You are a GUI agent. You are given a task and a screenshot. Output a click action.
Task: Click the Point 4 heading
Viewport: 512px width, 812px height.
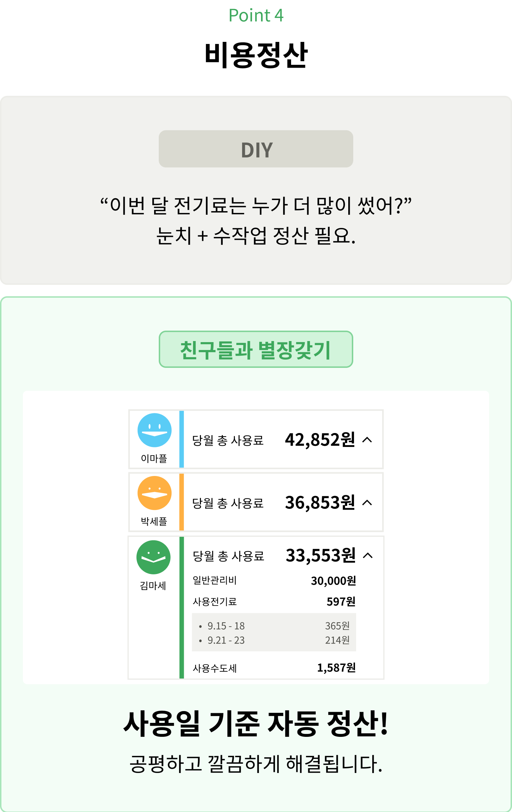click(256, 15)
